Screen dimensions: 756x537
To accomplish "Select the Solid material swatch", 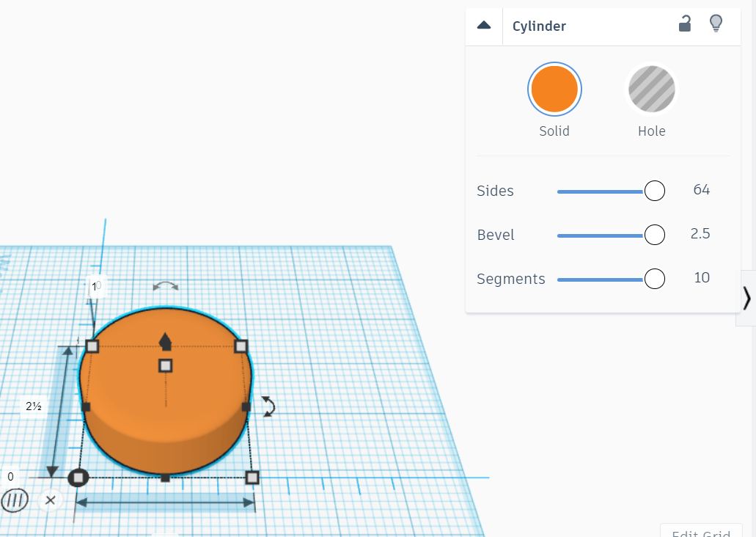I will 554,89.
